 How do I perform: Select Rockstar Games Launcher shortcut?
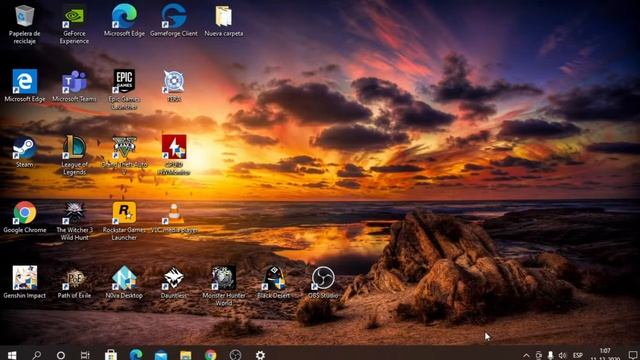[124, 221]
